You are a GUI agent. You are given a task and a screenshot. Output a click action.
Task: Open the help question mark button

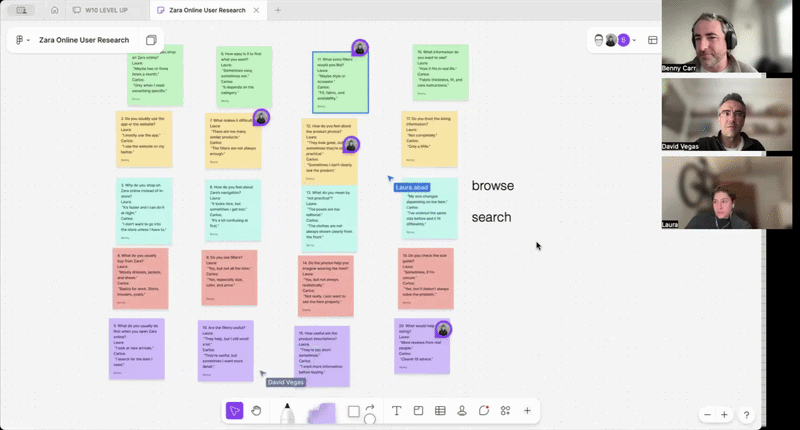tap(746, 414)
